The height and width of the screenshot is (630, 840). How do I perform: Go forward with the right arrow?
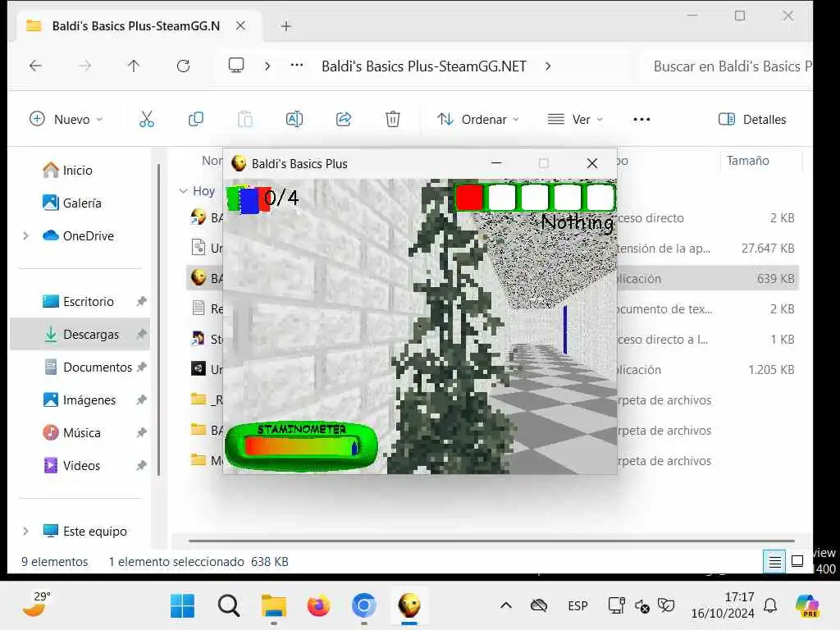pos(84,66)
